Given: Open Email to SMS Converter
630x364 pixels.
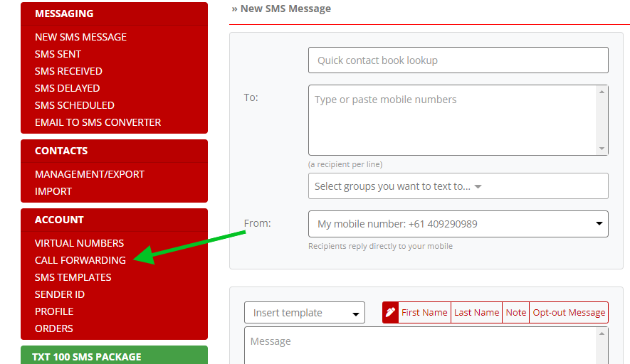Looking at the screenshot, I should tap(98, 122).
